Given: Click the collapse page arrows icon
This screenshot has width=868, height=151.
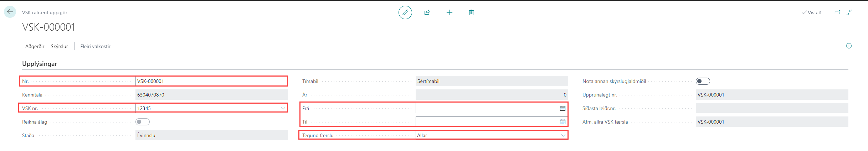Looking at the screenshot, I should [849, 12].
